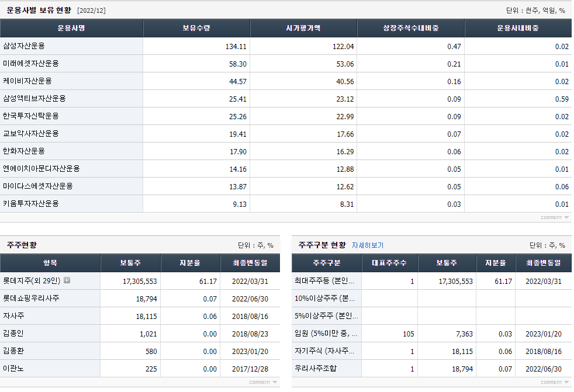Screen dimensions: 574x392
Task: Click the 2018/08/23 date for 김종인
Action: (x=250, y=335)
